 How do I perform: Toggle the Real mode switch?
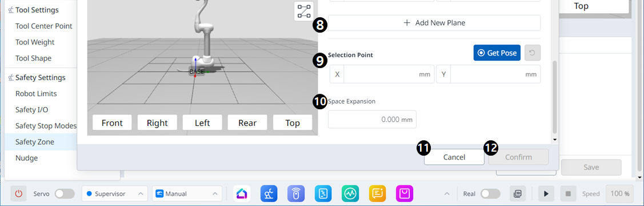click(x=490, y=193)
